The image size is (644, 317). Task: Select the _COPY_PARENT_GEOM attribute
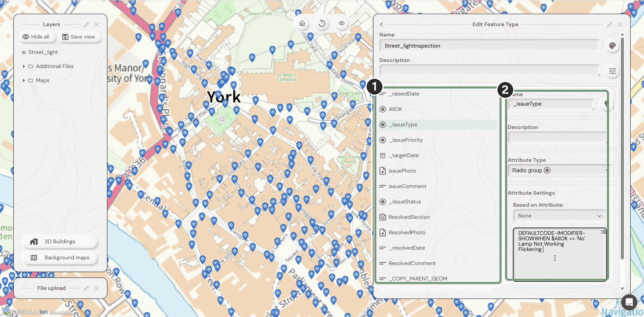[x=438, y=279]
